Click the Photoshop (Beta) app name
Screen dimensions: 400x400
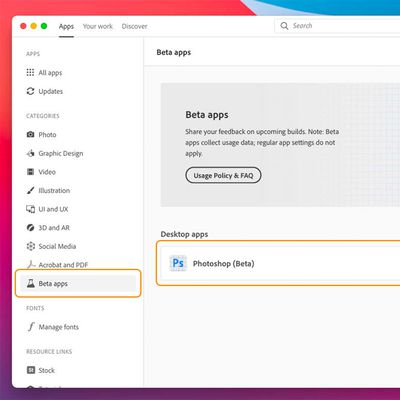pos(223,264)
